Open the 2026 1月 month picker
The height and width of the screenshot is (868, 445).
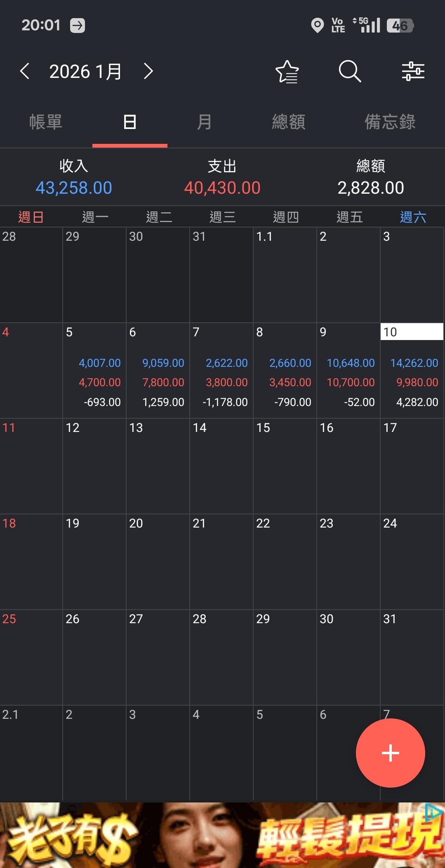tap(85, 72)
